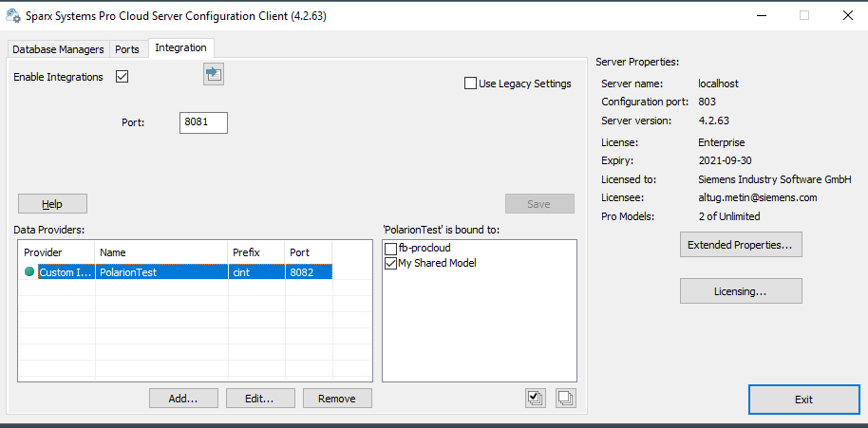This screenshot has width=868, height=428.
Task: Enable the Use Legacy Settings checkbox
Action: click(x=470, y=84)
